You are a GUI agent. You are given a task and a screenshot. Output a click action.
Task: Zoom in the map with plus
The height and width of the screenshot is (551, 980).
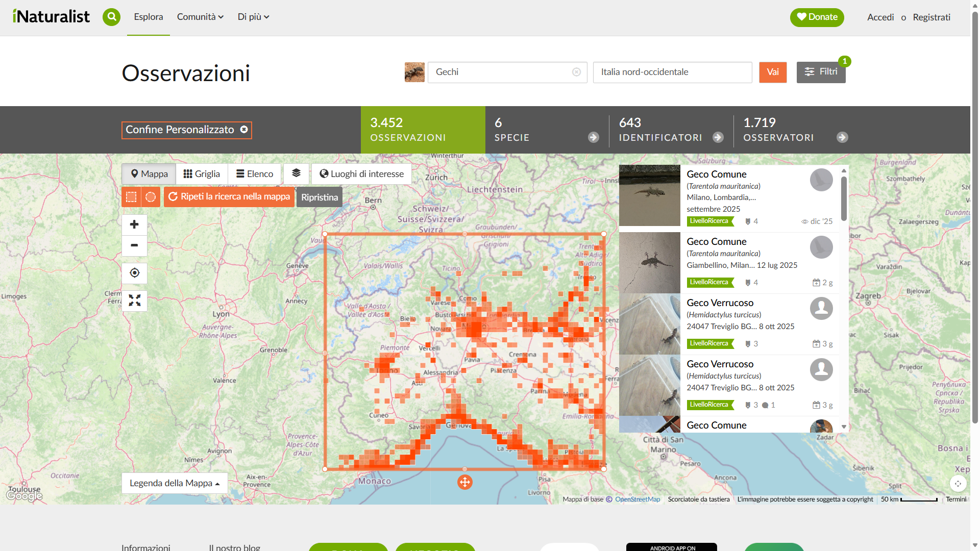[134, 224]
